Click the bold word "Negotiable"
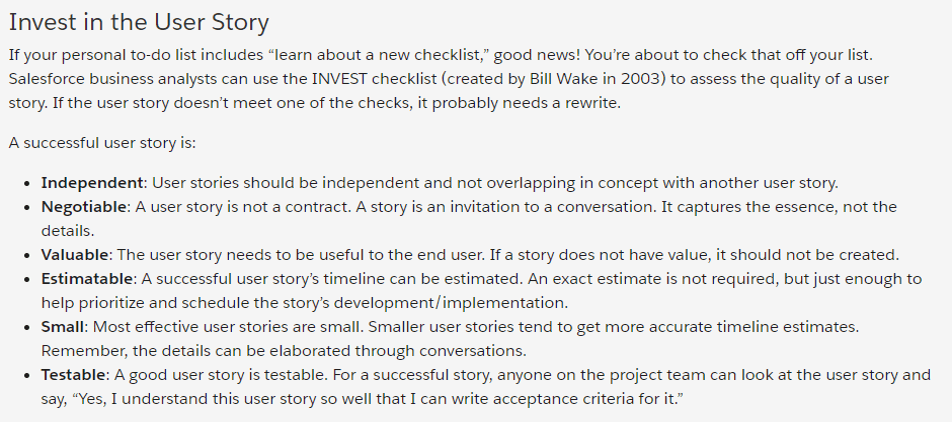Viewport: 952px width, 422px height. click(85, 206)
